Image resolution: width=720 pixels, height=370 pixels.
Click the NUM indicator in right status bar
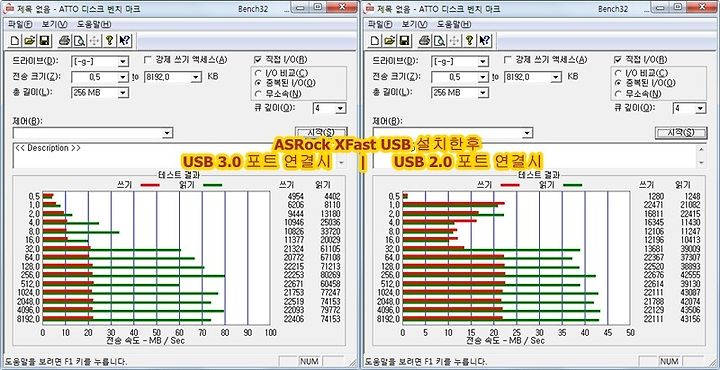pyautogui.click(x=669, y=361)
